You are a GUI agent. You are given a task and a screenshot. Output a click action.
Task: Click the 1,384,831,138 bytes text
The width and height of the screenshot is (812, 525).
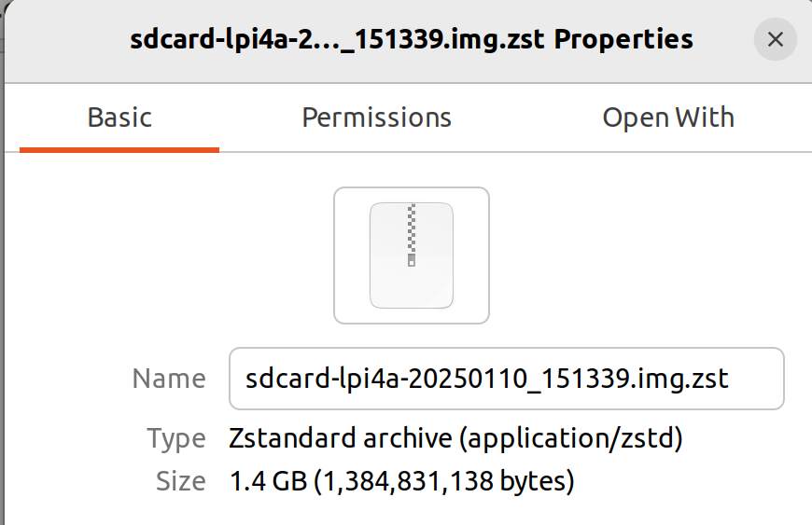445,481
